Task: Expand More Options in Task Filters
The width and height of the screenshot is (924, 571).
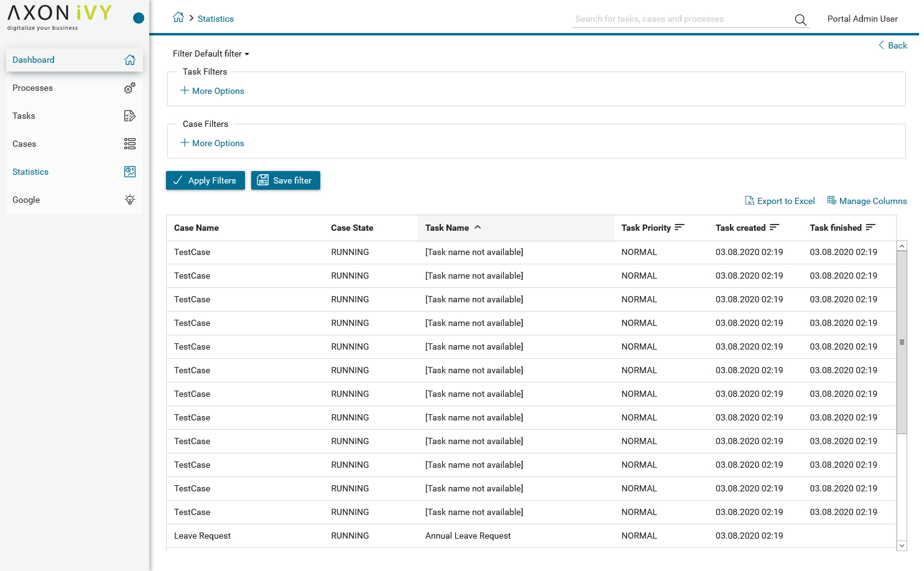Action: [212, 91]
